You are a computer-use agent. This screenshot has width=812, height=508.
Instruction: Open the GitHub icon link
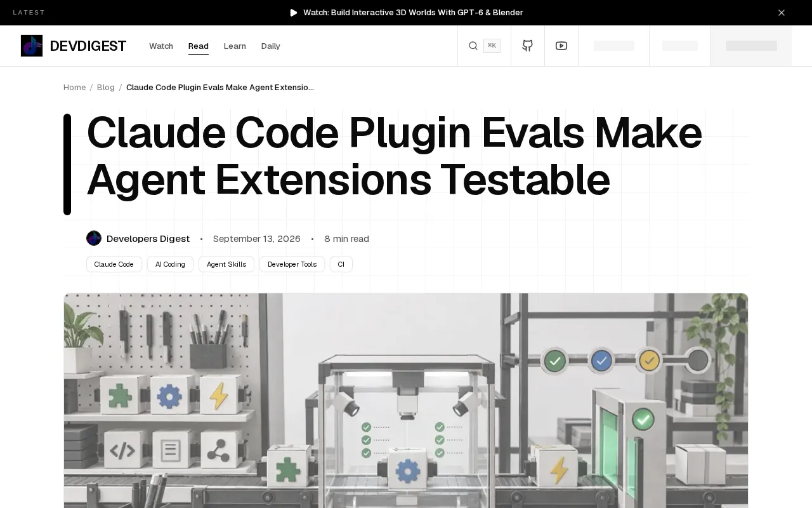[x=528, y=46]
